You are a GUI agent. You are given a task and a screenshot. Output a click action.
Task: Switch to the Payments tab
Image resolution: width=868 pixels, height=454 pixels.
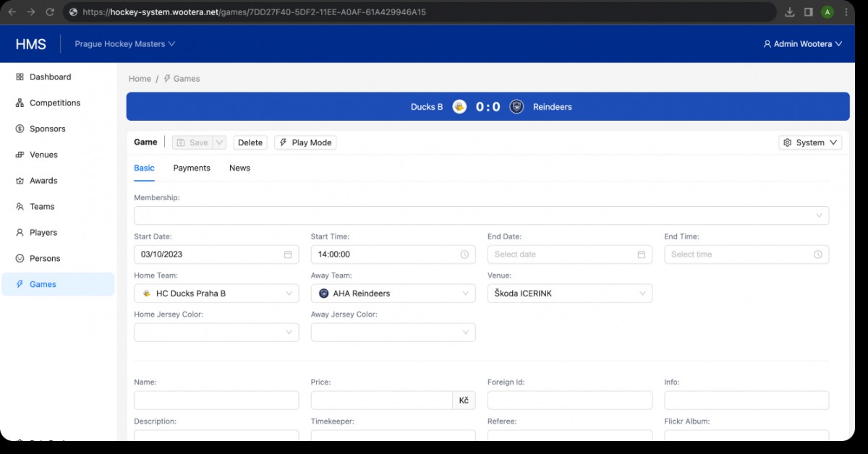tap(192, 168)
